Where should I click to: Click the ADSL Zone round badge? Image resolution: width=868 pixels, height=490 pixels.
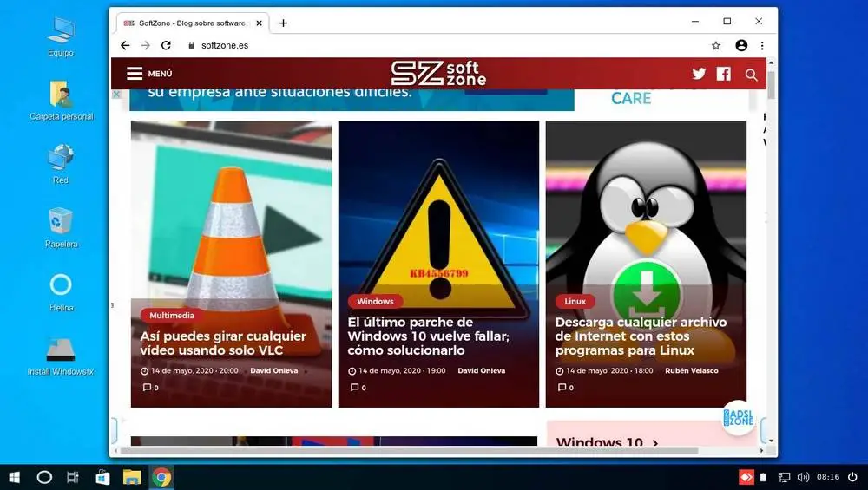[739, 418]
